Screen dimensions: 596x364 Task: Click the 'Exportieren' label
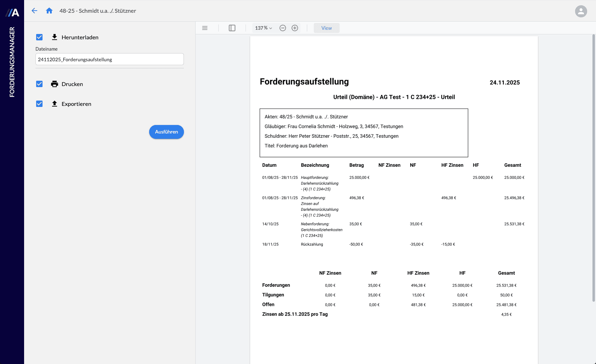coord(77,104)
